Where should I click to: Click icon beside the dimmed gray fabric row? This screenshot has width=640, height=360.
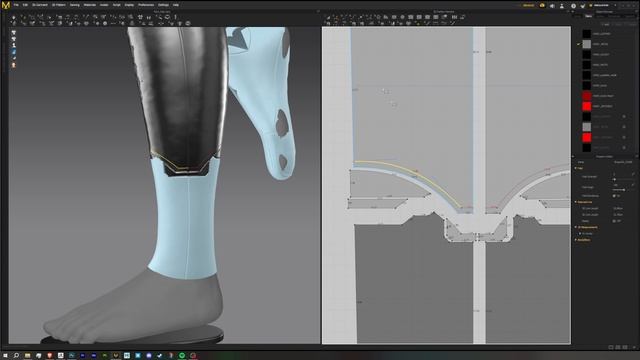click(x=624, y=127)
